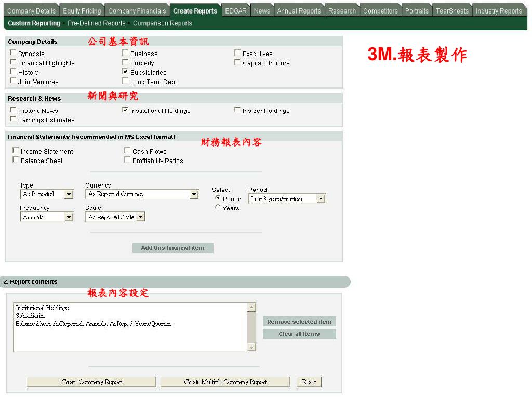Select the Create Reports tab
Screen dimensions: 532x399
coord(195,11)
